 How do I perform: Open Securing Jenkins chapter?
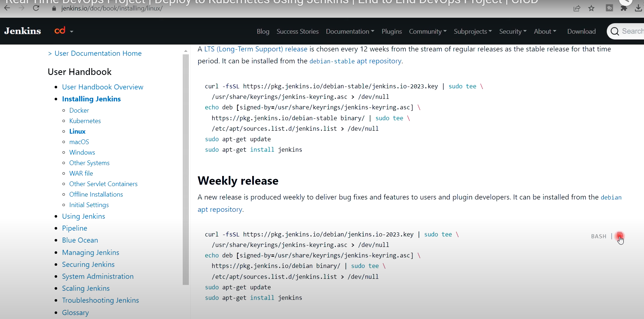pyautogui.click(x=88, y=264)
